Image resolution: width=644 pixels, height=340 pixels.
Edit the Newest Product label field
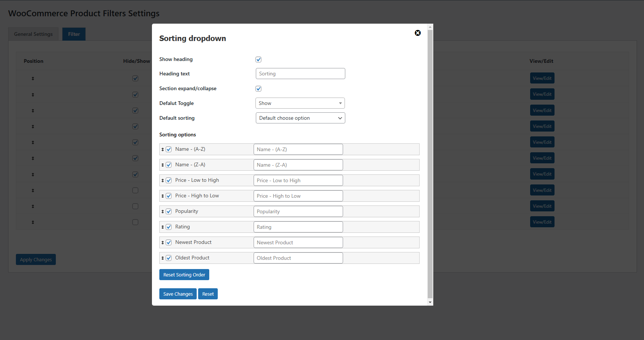(x=298, y=242)
